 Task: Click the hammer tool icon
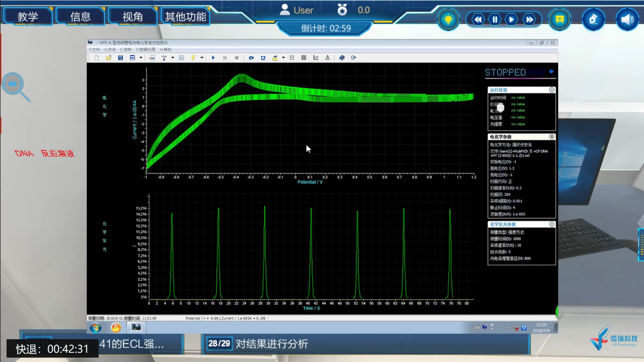point(164,58)
